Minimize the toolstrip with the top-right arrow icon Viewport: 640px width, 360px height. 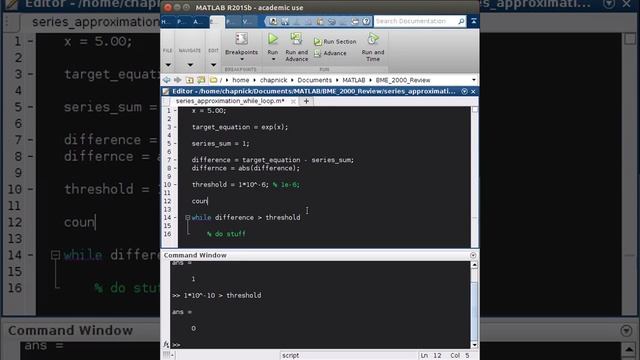(473, 21)
